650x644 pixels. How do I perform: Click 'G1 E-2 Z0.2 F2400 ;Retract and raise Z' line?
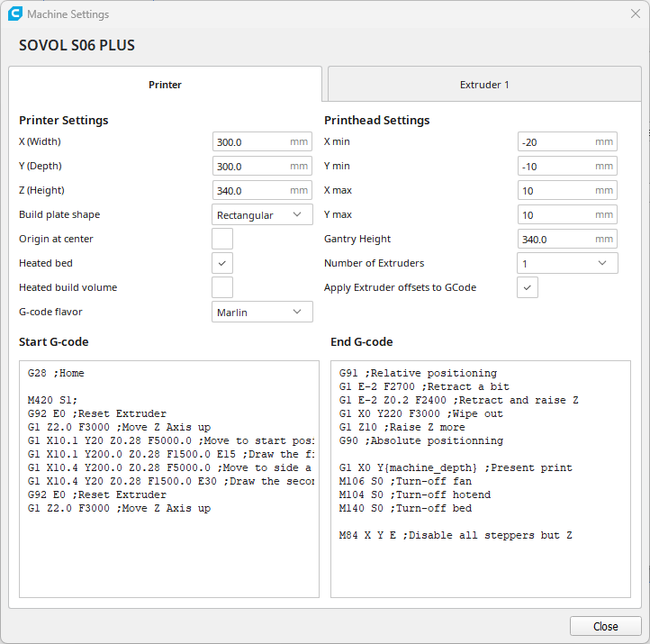click(x=458, y=400)
